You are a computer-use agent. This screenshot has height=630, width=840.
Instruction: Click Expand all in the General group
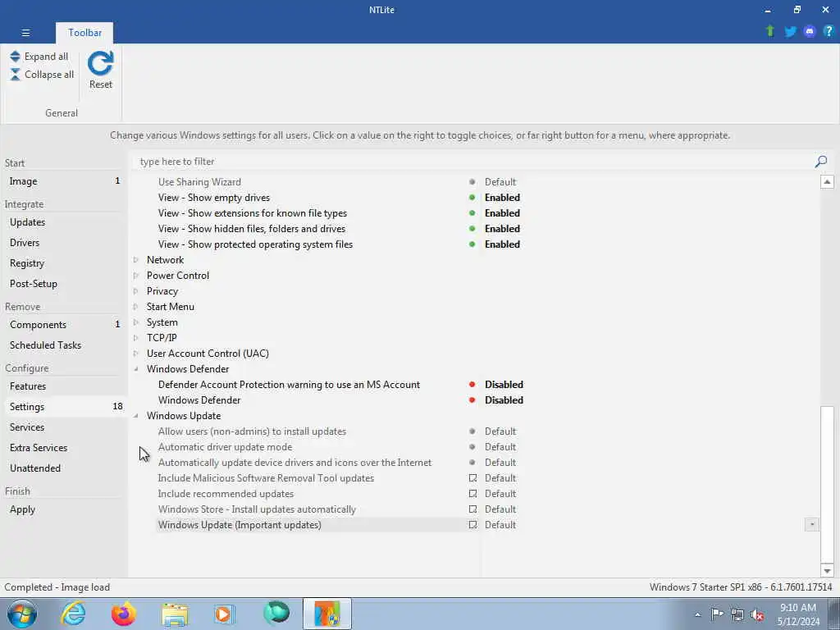pyautogui.click(x=39, y=57)
